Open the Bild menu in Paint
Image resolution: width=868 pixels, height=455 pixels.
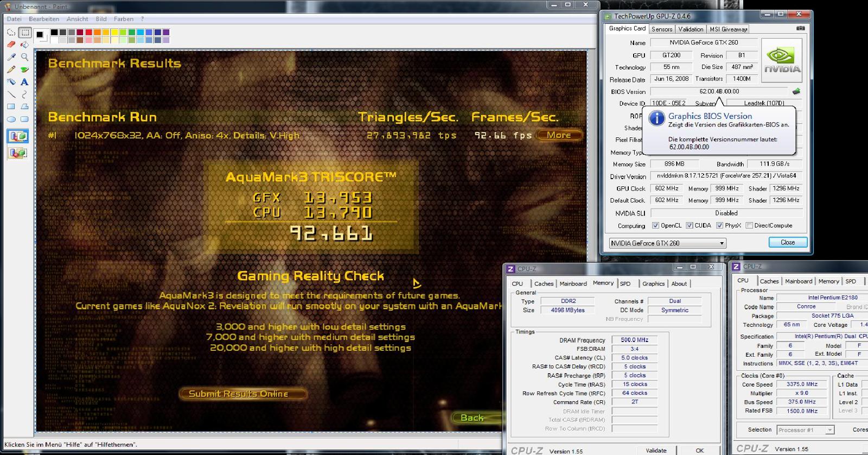(101, 19)
